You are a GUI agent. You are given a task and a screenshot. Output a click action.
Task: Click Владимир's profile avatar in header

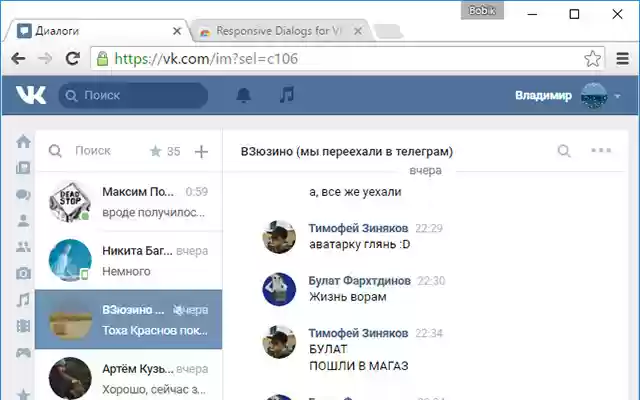tap(594, 96)
